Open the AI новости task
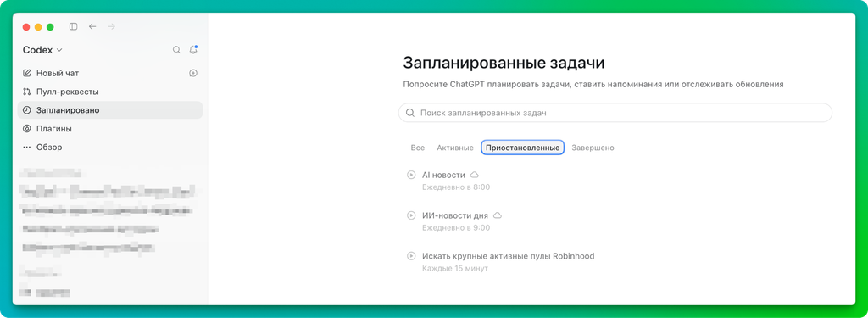The height and width of the screenshot is (318, 868). [443, 175]
